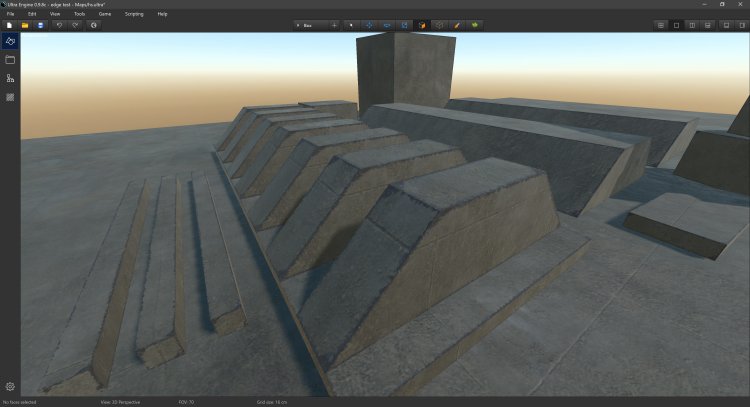Toggle the bottom panel layout icon
The image size is (750, 407).
(726, 25)
